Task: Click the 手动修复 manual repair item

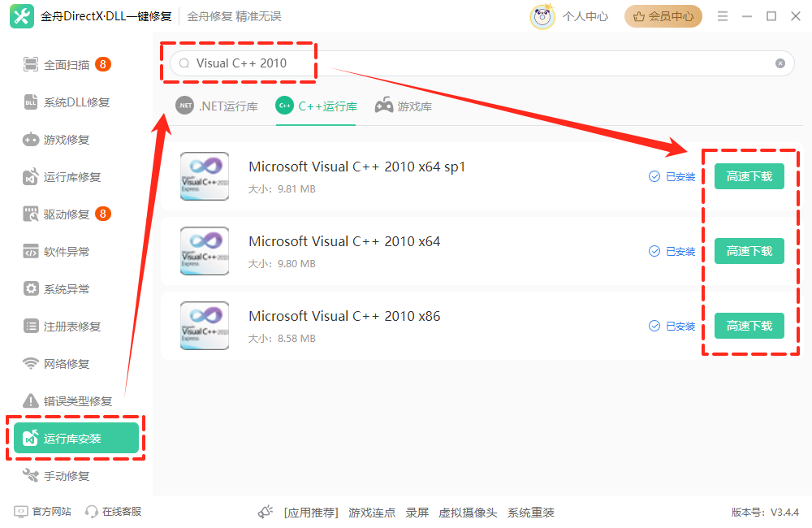Action: [x=67, y=476]
